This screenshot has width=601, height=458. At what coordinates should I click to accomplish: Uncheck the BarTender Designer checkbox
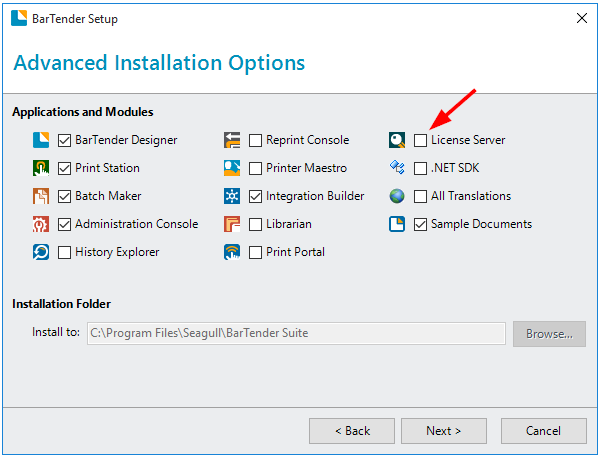64,141
